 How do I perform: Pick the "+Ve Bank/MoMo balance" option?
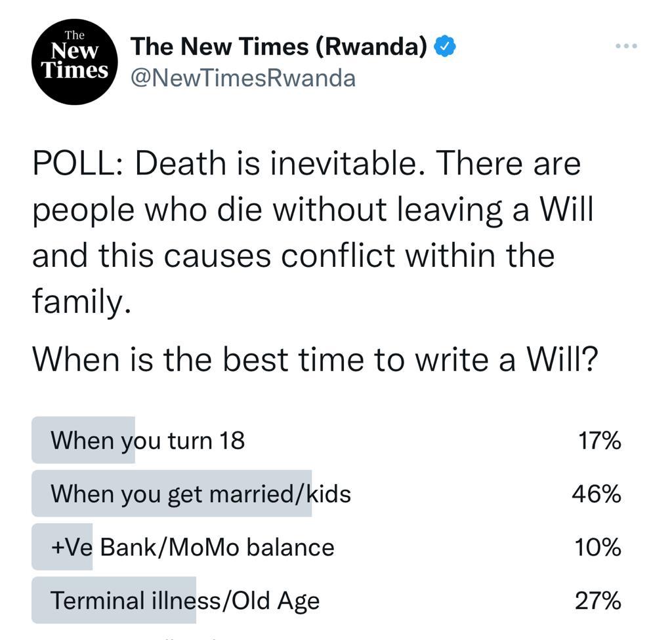coord(192,547)
